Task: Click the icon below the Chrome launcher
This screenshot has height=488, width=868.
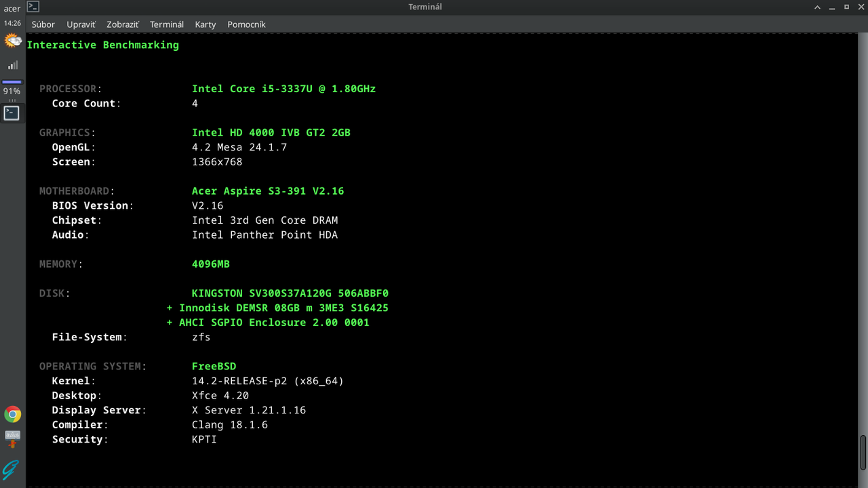Action: point(12,439)
